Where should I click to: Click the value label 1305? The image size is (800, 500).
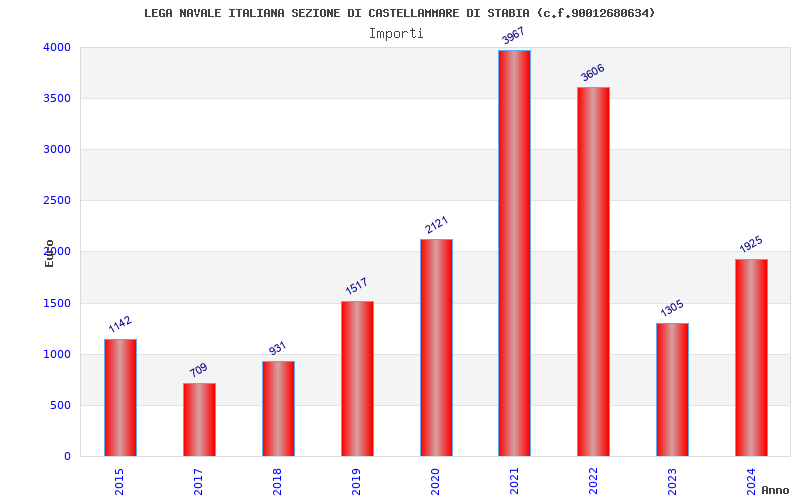(x=672, y=308)
